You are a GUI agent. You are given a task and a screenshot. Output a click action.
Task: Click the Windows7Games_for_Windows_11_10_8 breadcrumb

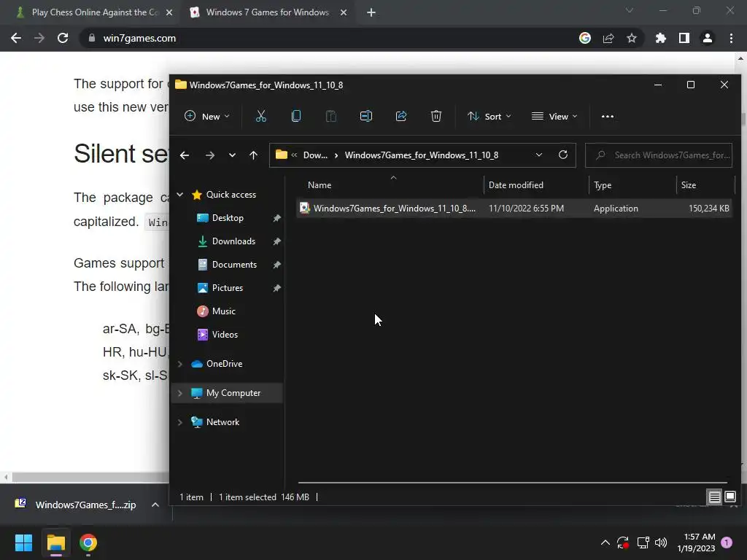(422, 155)
